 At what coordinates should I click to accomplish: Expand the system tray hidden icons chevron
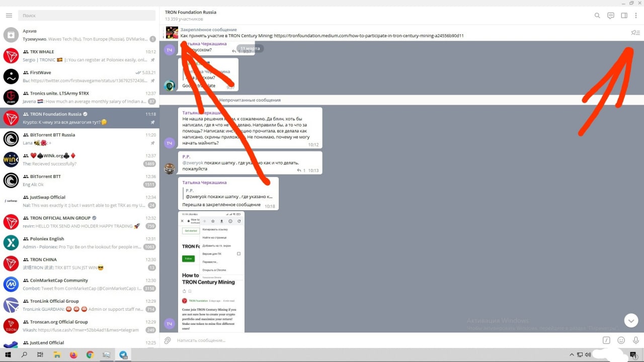(572, 355)
